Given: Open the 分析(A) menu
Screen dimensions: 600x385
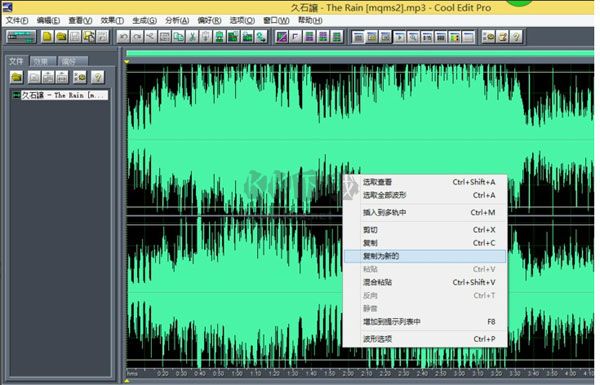Looking at the screenshot, I should 177,20.
